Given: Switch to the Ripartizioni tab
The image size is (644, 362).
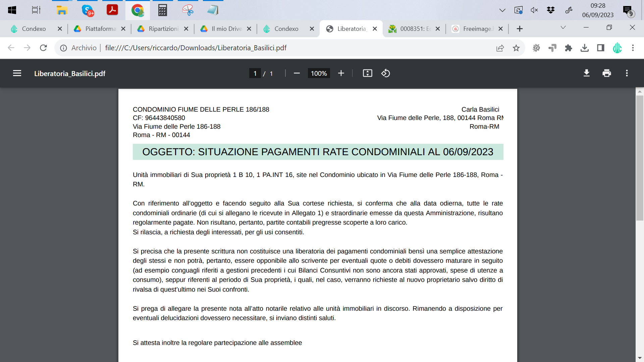Looking at the screenshot, I should point(163,29).
